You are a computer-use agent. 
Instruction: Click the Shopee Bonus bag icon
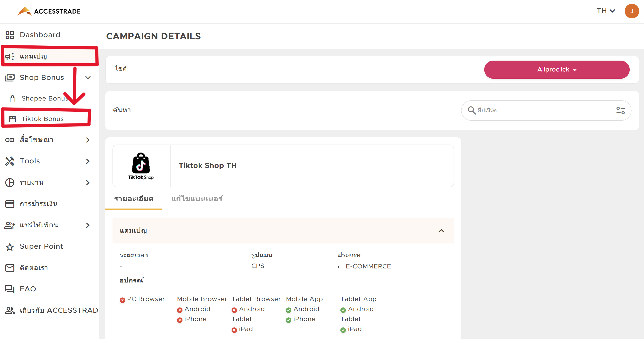click(12, 99)
